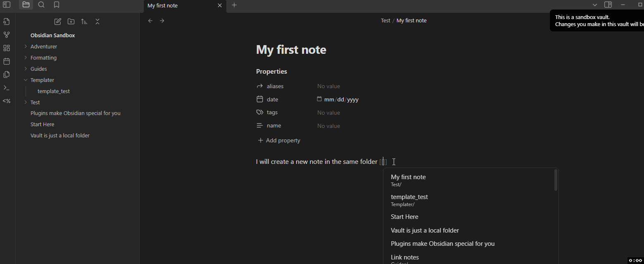
Task: Choose template_test from link suggestions
Action: coord(470,200)
